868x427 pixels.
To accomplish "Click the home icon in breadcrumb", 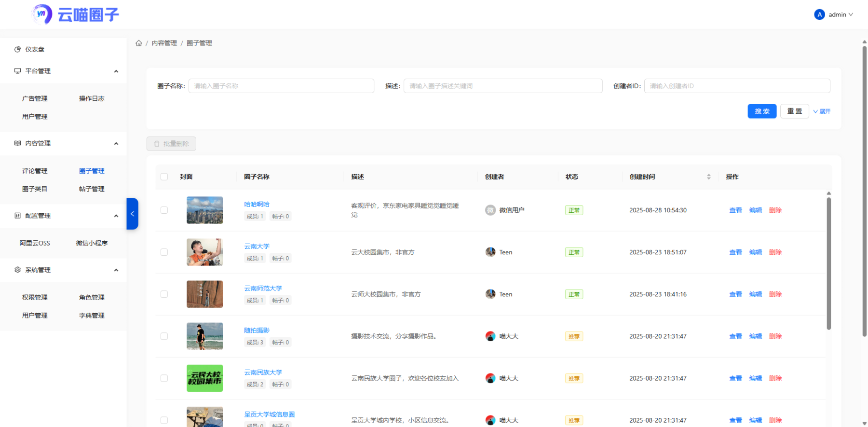I will click(139, 43).
